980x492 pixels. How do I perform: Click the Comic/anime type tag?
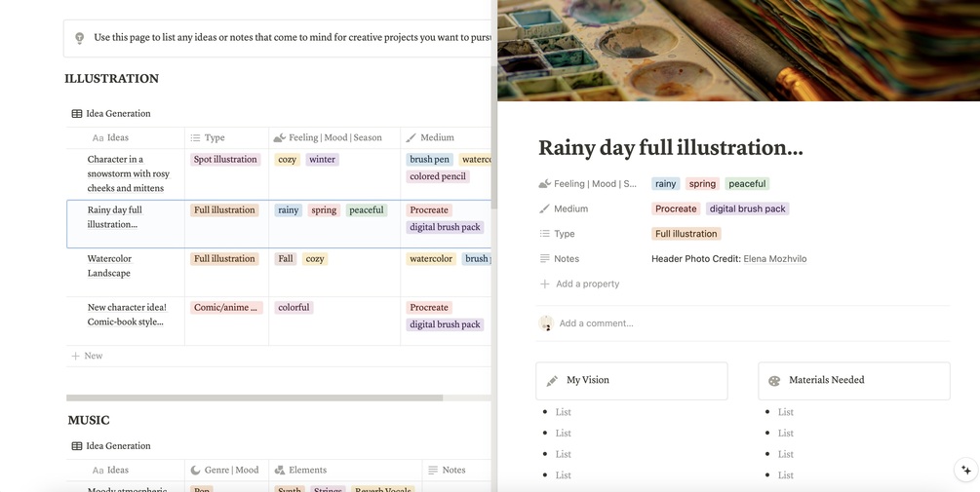[x=226, y=307]
